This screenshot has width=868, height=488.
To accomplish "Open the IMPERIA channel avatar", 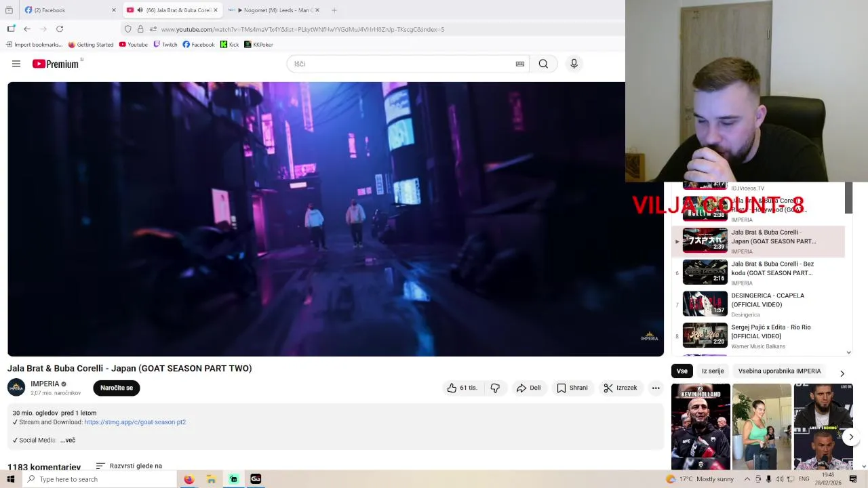I will pyautogui.click(x=16, y=388).
